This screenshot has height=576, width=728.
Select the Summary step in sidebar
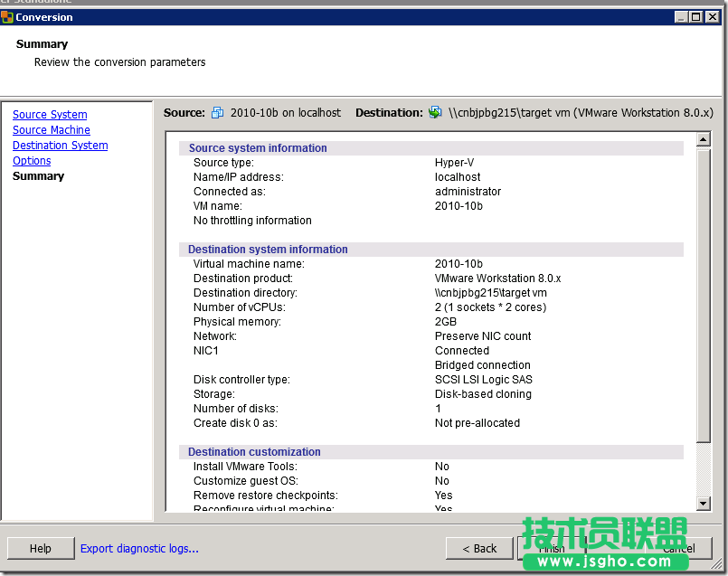(38, 175)
